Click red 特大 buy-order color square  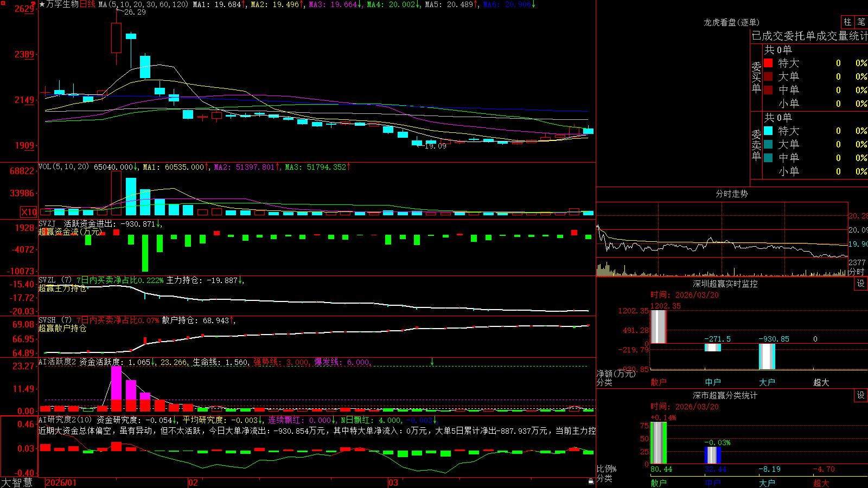click(x=768, y=63)
